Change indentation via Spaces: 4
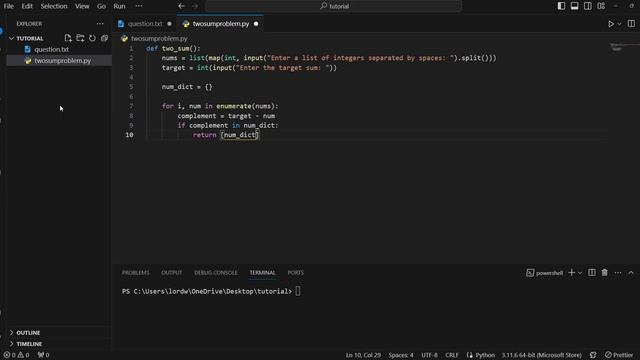640x360 pixels. (x=401, y=355)
